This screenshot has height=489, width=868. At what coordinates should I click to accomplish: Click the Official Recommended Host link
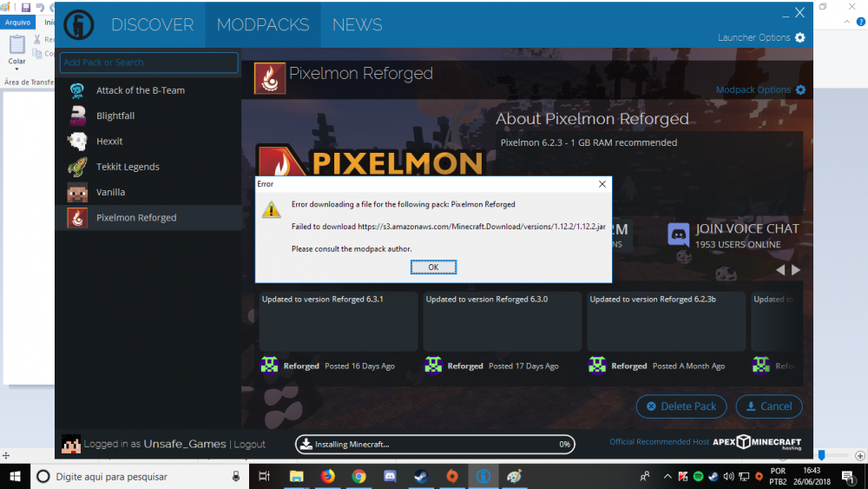pos(660,442)
